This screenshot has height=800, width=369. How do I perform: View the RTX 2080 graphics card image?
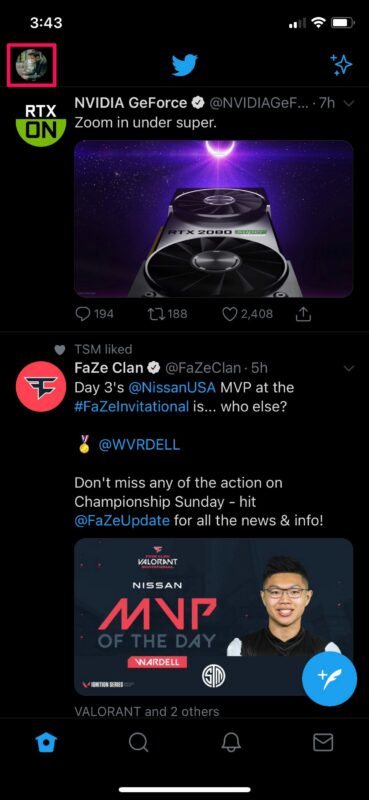pyautogui.click(x=214, y=219)
